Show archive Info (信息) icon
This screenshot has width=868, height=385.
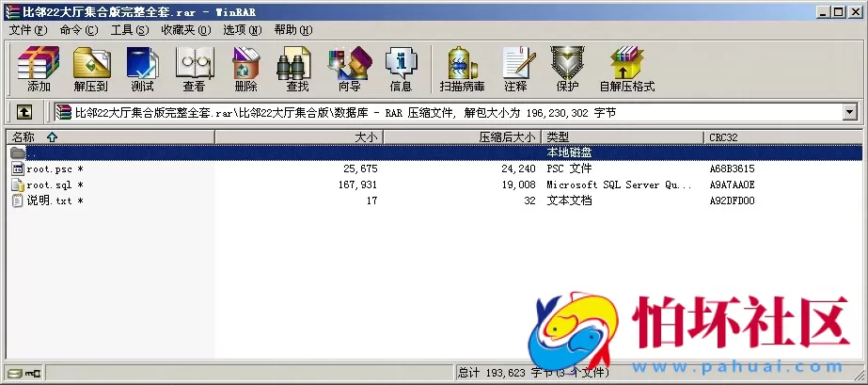point(401,69)
